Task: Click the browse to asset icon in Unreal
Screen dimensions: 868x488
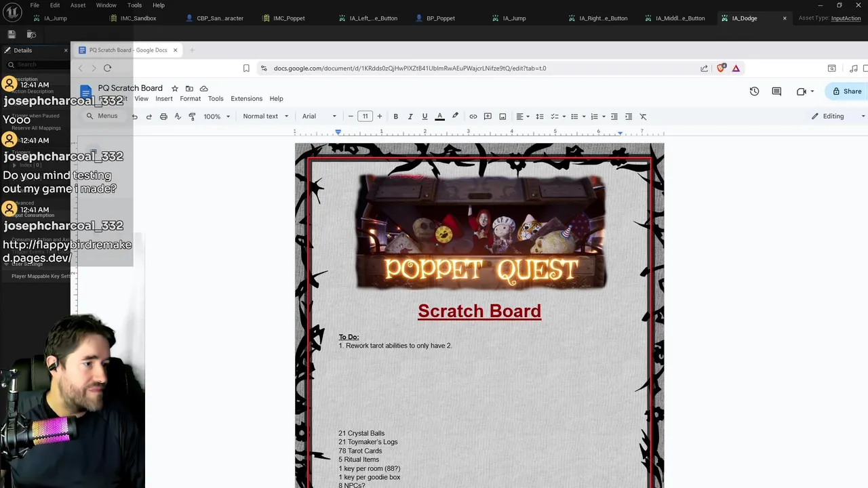Action: 31,34
